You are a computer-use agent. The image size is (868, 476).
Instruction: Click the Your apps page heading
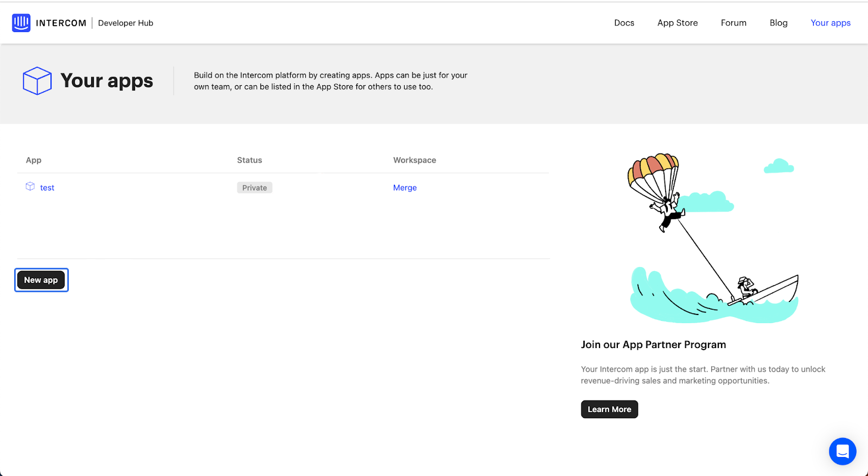pyautogui.click(x=107, y=81)
